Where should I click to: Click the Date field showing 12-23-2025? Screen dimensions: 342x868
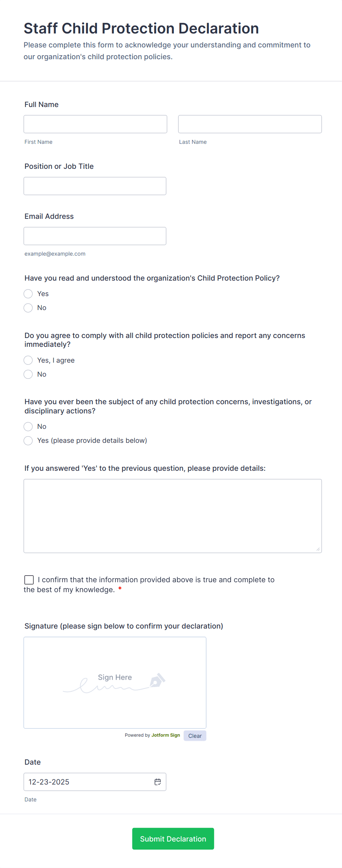[x=88, y=782]
